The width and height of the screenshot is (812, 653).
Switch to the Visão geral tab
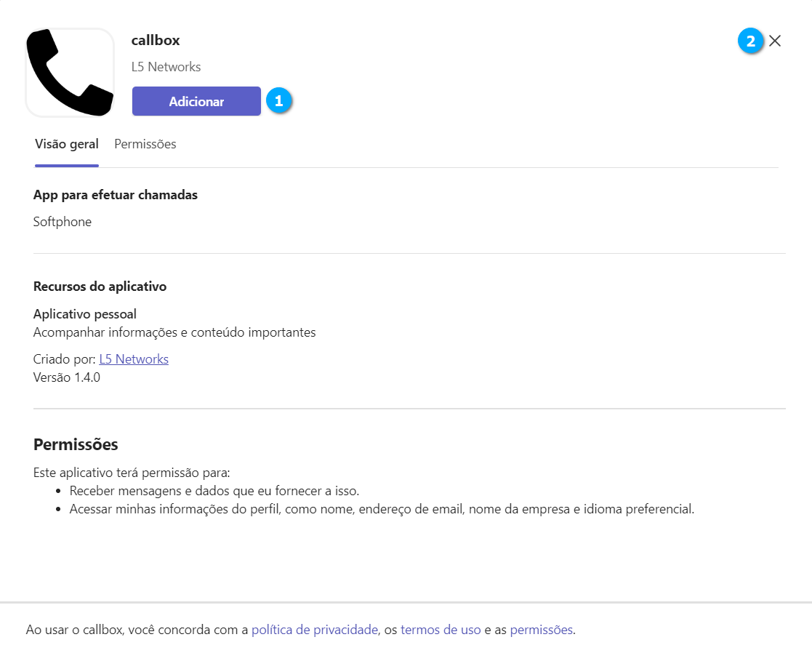67,144
